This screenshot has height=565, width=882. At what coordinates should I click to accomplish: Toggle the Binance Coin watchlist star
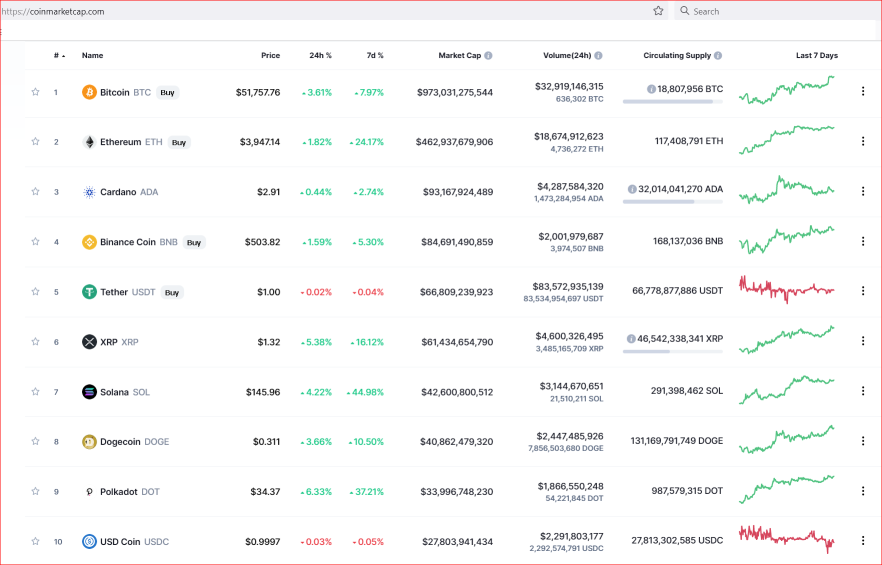coord(35,241)
